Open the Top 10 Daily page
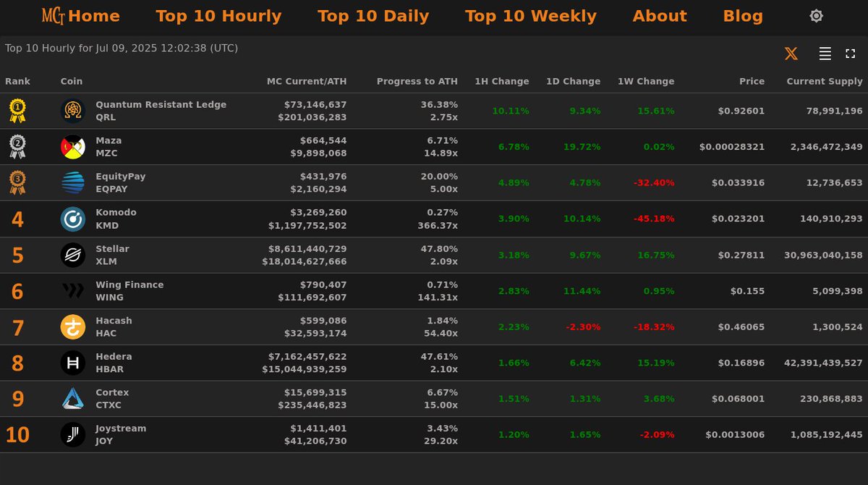This screenshot has width=868, height=485. (x=373, y=16)
